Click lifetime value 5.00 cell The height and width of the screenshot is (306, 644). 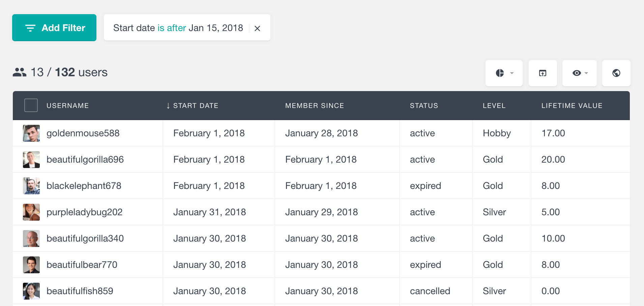pyautogui.click(x=551, y=212)
